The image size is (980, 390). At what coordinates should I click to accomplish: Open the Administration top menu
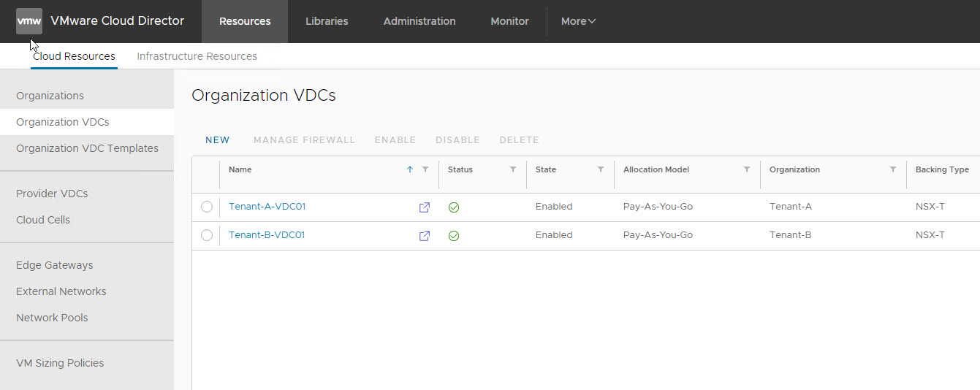(x=419, y=21)
